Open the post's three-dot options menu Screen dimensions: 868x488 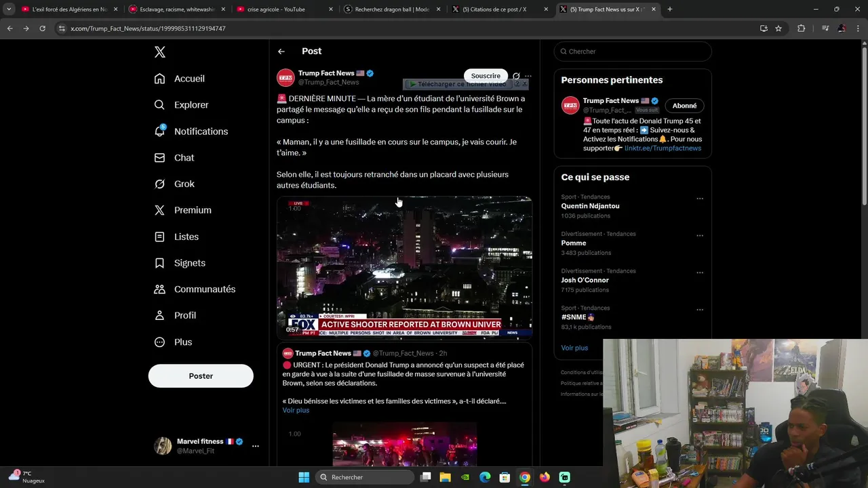point(528,76)
